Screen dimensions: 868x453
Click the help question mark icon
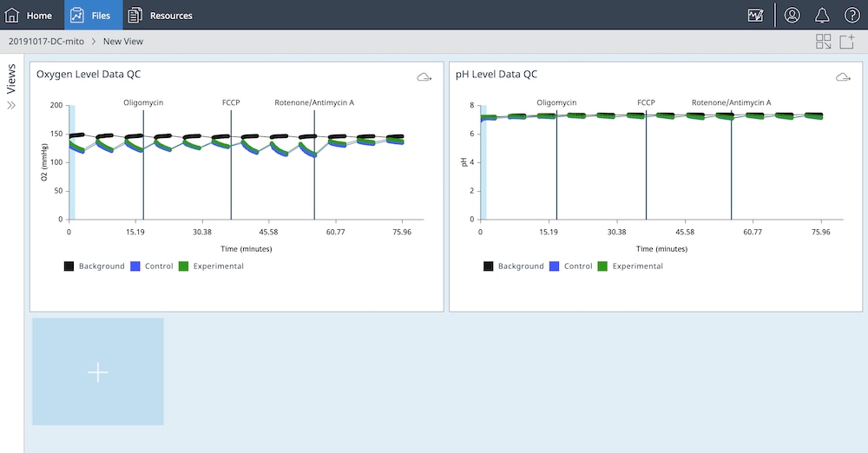(x=852, y=15)
